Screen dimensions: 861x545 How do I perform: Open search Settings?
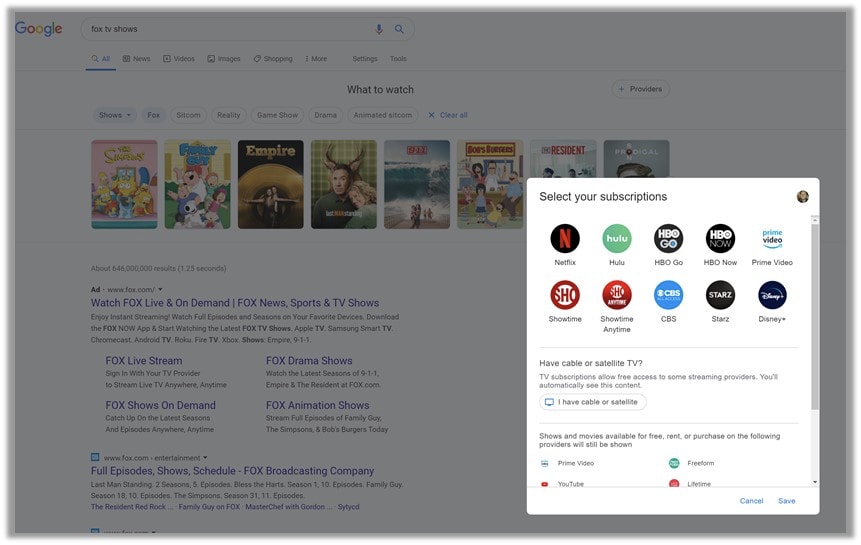(365, 59)
